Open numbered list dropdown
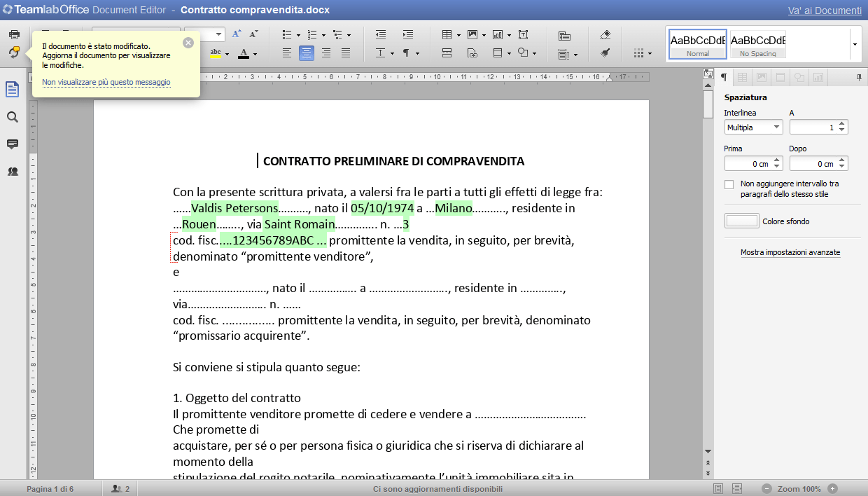The height and width of the screenshot is (496, 868). 323,34
